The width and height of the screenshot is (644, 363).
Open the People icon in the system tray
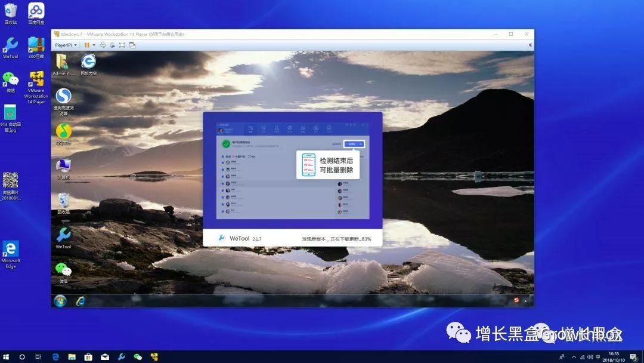[562, 357]
